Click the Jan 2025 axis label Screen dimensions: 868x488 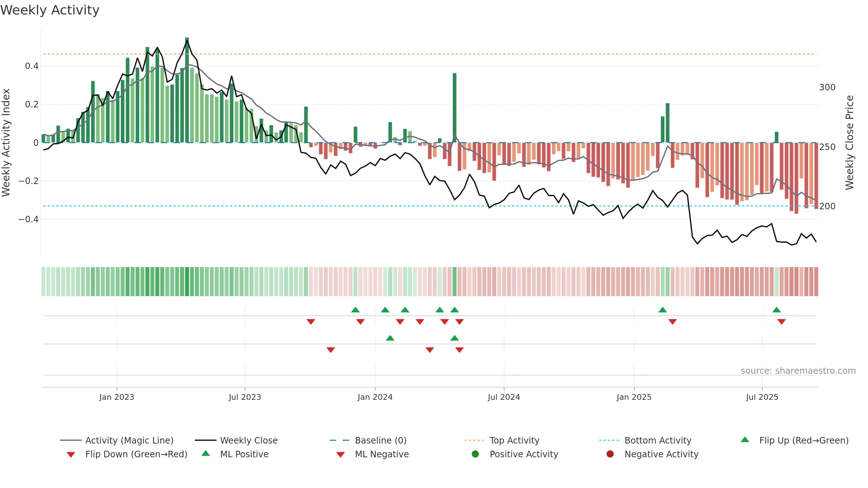pyautogui.click(x=634, y=397)
